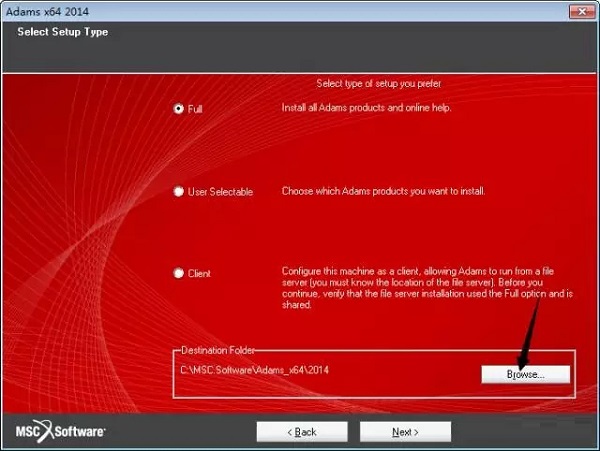Screen dimensions: 600x451
Task: Click the 'Destination Folder' group label
Action: 217,350
